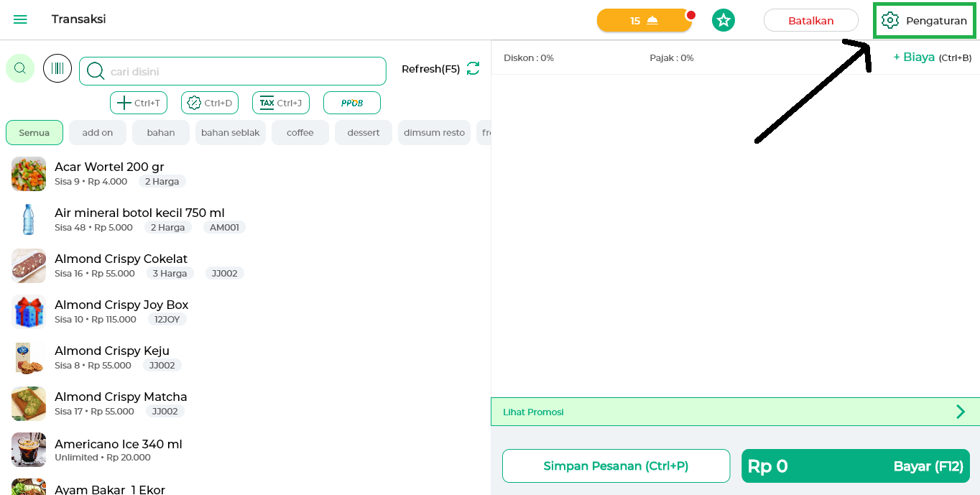
Task: Select Almond Crispy Cokelat item name
Action: tap(121, 259)
